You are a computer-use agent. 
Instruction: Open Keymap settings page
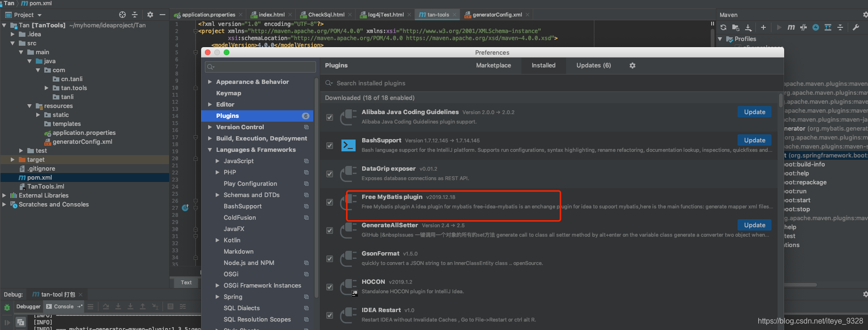click(228, 93)
